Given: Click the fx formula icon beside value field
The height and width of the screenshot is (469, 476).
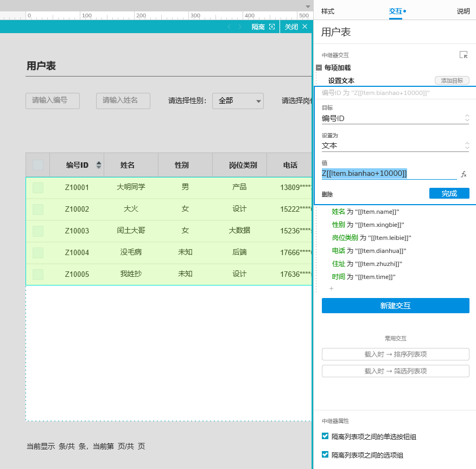Looking at the screenshot, I should click(x=464, y=174).
